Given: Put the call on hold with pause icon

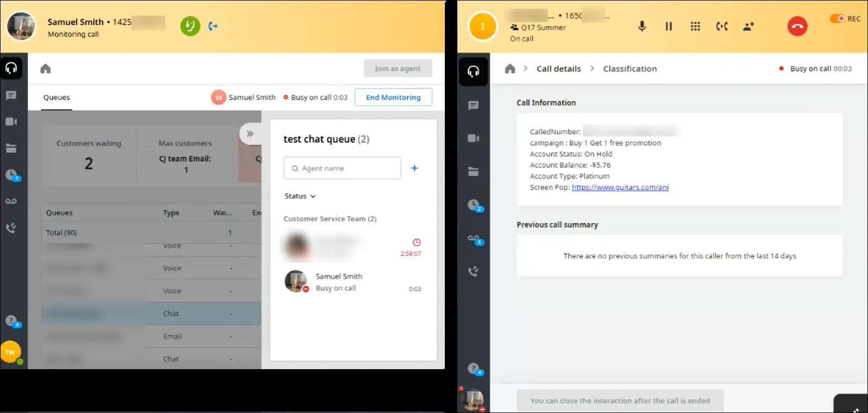Looking at the screenshot, I should 669,26.
